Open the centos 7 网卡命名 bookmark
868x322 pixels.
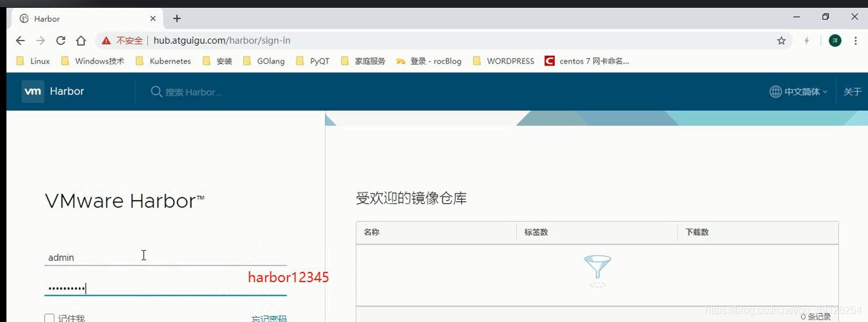pos(587,61)
